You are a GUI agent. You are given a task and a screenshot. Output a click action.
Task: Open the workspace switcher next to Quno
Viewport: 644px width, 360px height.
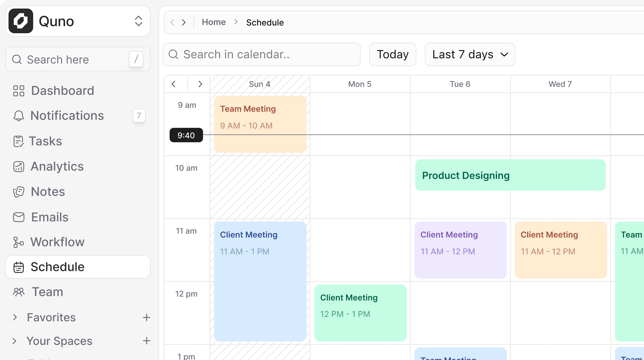click(x=139, y=21)
